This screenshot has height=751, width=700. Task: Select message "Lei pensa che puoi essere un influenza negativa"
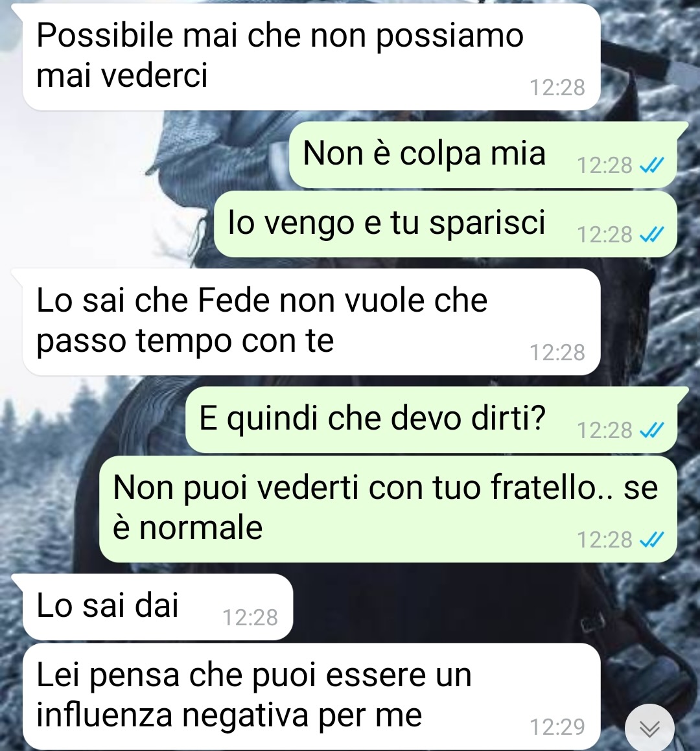[x=311, y=697]
